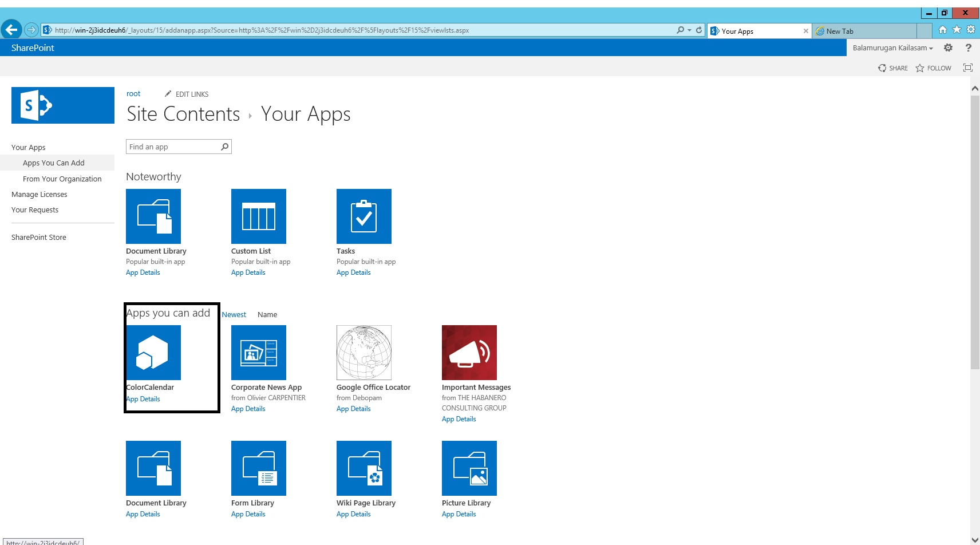980x545 pixels.
Task: Go to SharePoint Store link
Action: click(39, 238)
